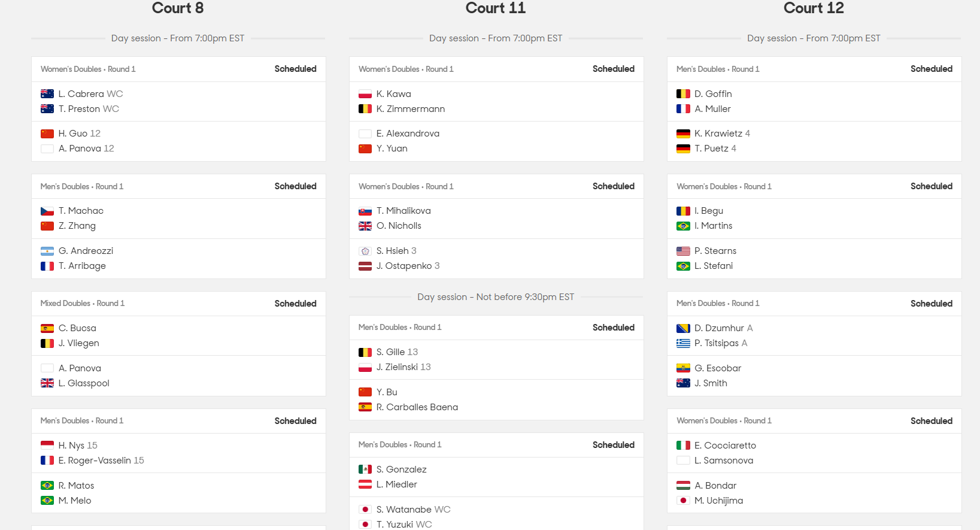
Task: Click the German flag beside K. Krawietz
Action: click(x=683, y=134)
